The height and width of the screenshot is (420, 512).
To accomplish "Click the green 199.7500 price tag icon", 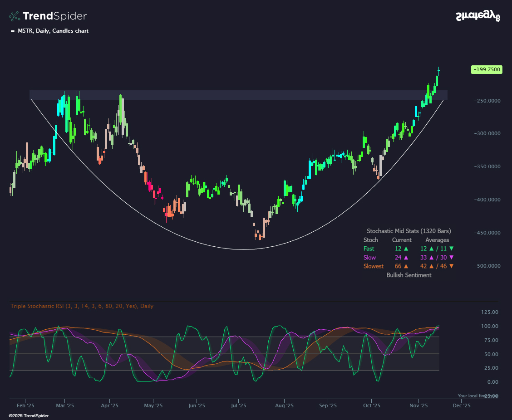I will pyautogui.click(x=487, y=69).
